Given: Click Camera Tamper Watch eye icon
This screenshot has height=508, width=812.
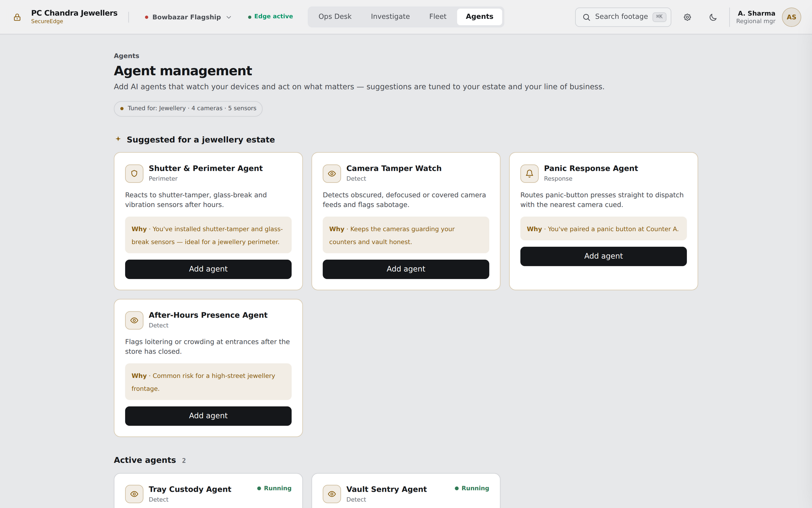Looking at the screenshot, I should [x=332, y=174].
